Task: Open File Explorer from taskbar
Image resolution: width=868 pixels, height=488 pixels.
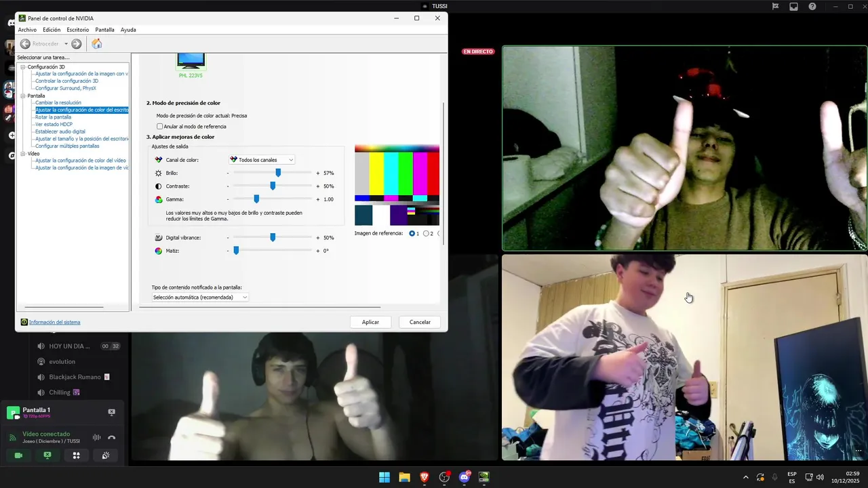Action: (404, 477)
